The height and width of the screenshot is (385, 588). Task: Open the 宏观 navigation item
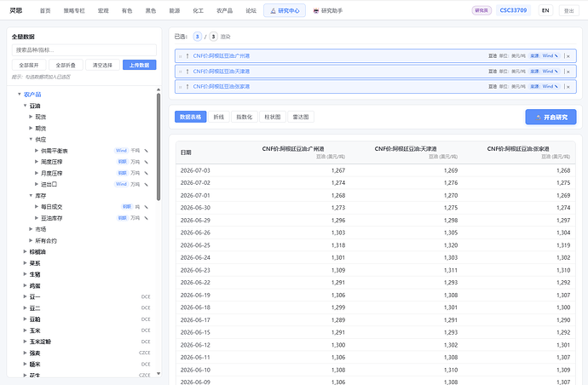(103, 11)
